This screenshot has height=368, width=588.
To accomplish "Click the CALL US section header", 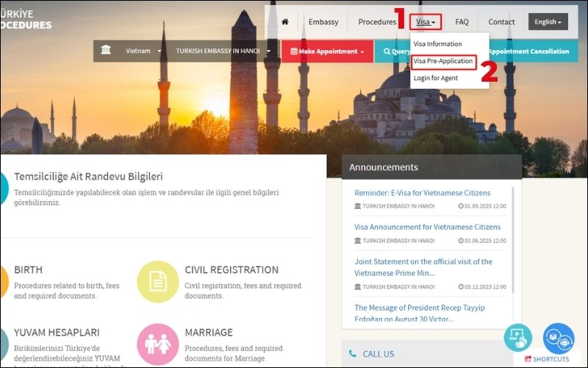I will coord(379,354).
